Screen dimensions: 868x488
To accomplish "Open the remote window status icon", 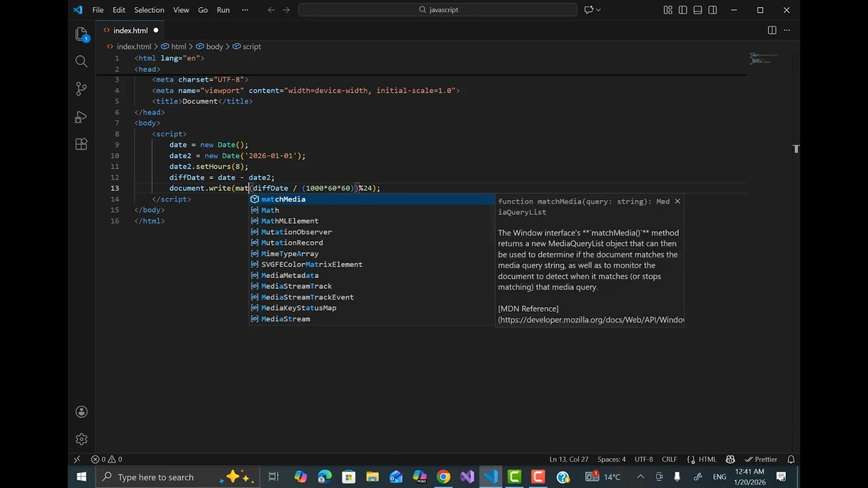I will (x=77, y=459).
